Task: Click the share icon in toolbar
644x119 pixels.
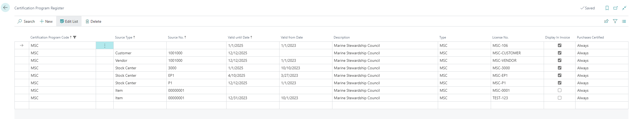Action: click(606, 21)
